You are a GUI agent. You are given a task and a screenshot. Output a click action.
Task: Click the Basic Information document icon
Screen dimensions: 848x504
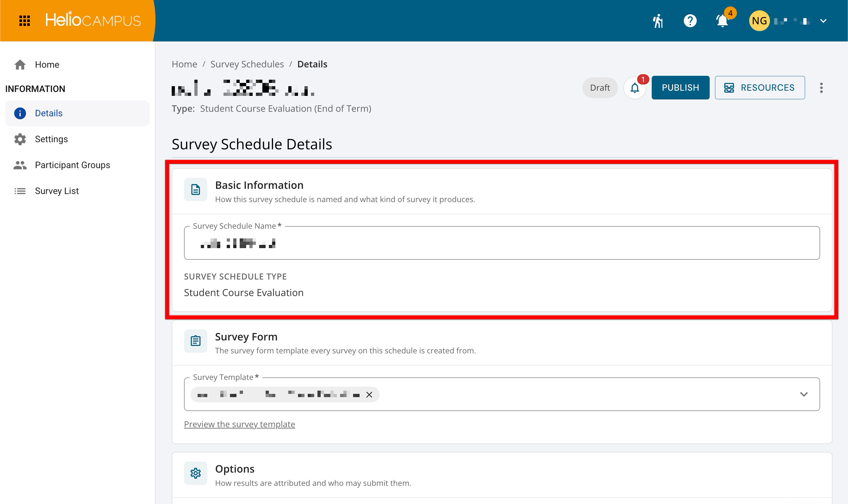[195, 189]
